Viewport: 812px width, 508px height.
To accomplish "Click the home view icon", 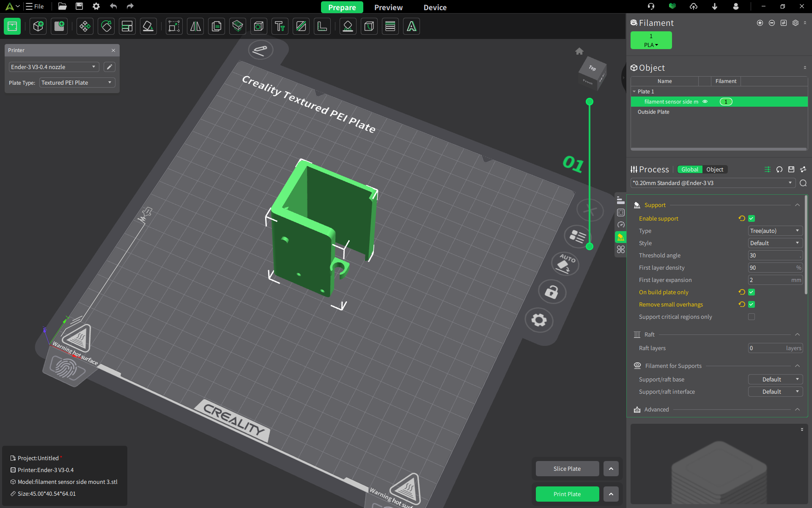I will click(x=579, y=51).
